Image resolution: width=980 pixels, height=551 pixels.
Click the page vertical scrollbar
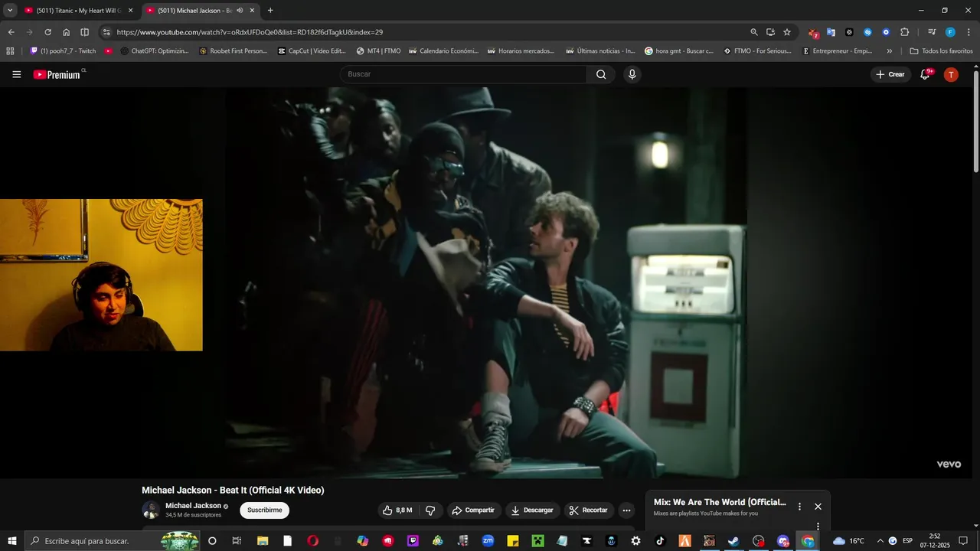point(976,122)
